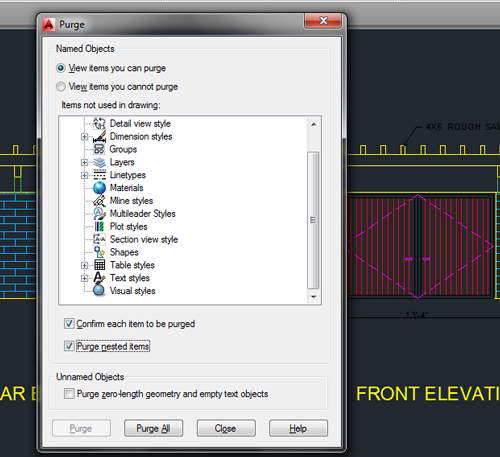Select 'Materials' tree label
Screen dimensions: 500x457
pyautogui.click(x=127, y=188)
